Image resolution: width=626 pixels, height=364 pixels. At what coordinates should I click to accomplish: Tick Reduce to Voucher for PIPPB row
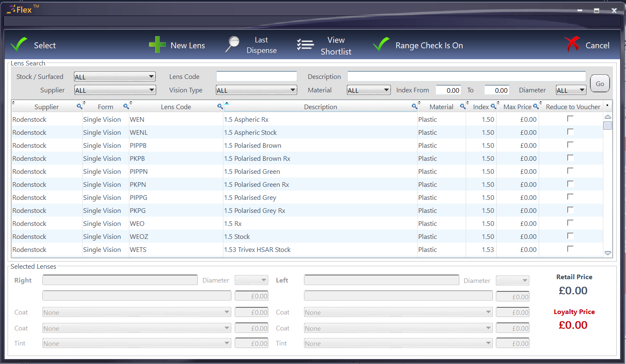[570, 145]
